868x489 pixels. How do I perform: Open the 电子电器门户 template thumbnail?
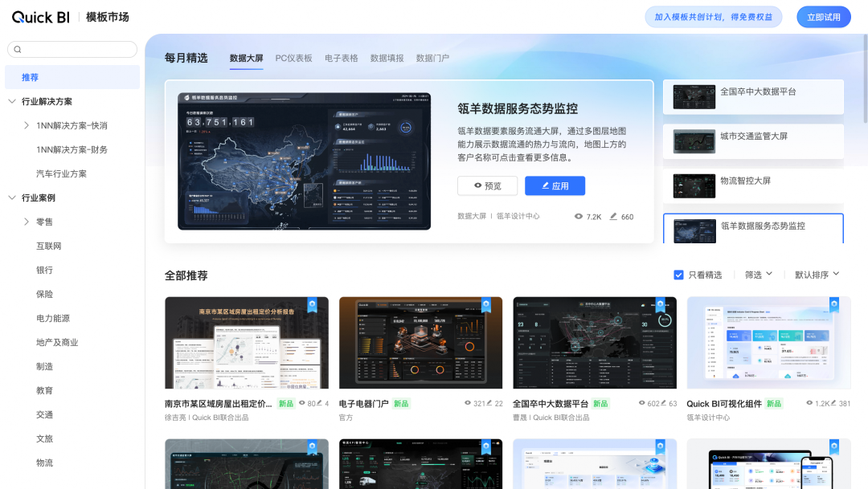click(x=420, y=343)
